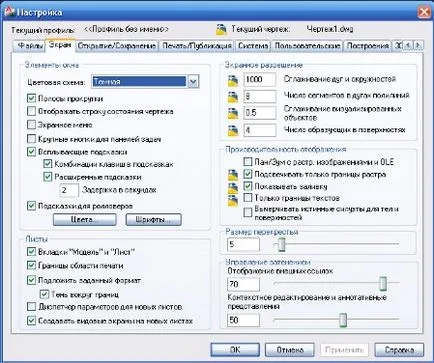
Task: Toggle Всплывающие подсказки checkbox
Action: [x=31, y=152]
